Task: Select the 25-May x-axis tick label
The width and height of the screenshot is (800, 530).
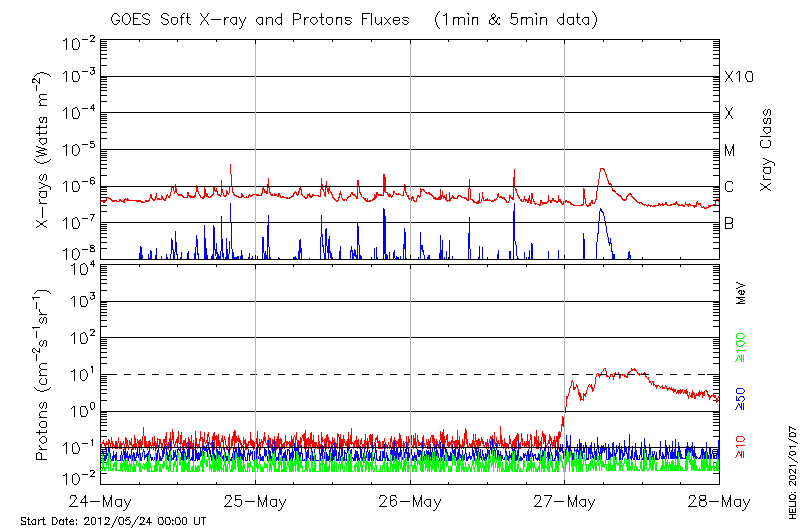Action: tap(256, 500)
